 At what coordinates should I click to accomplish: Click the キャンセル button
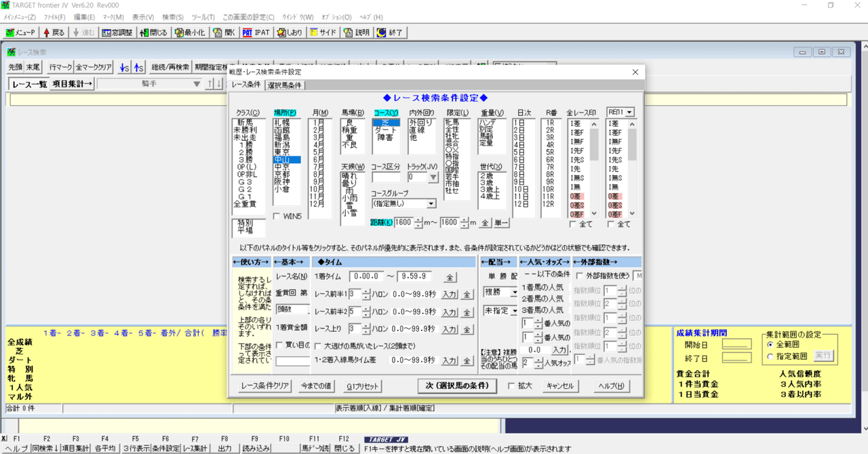(x=559, y=386)
